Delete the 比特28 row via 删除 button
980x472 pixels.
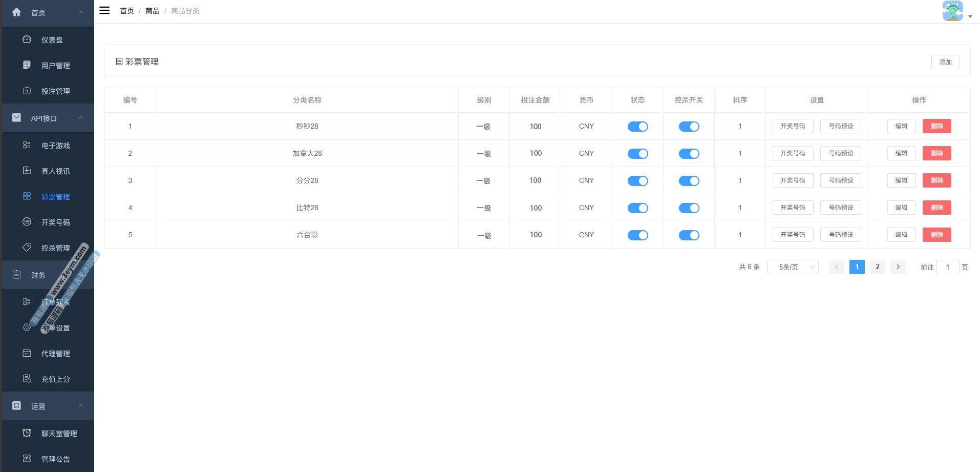936,208
